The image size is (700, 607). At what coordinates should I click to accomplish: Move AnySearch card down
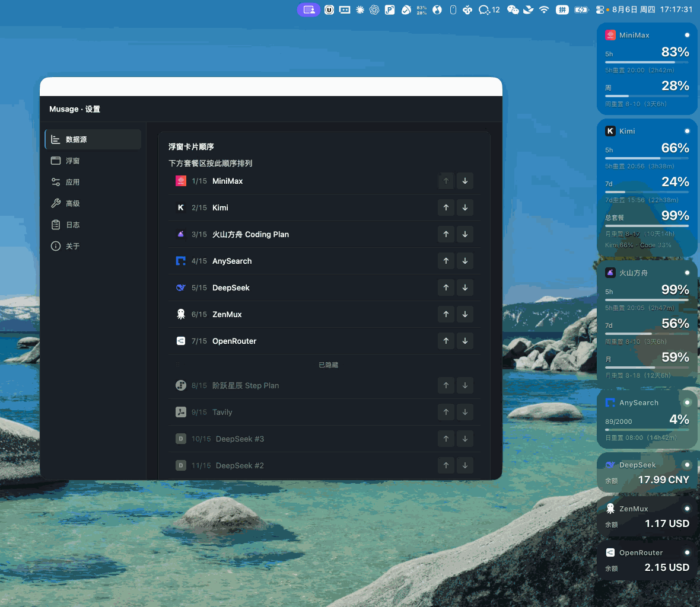[464, 261]
